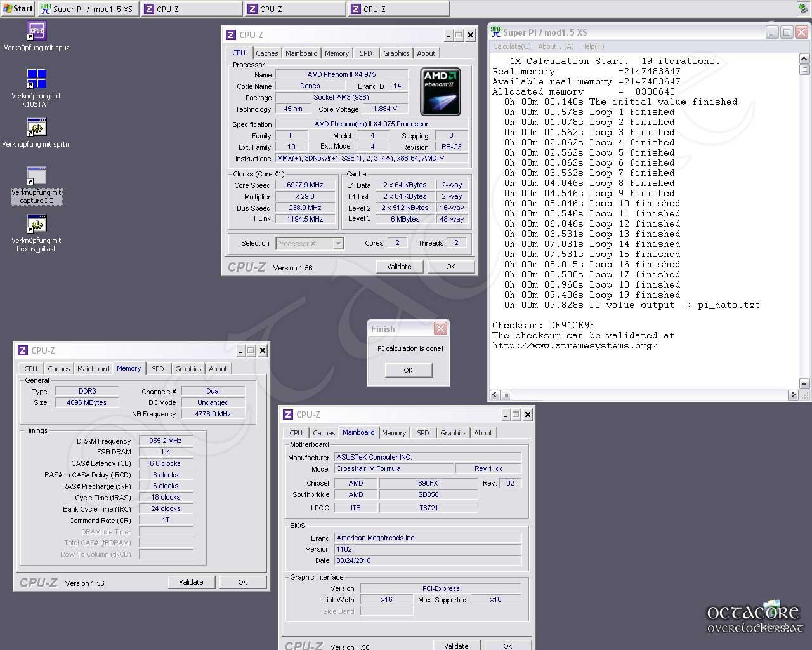Close the Finish dialog
Image resolution: width=812 pixels, height=650 pixels.
(x=440, y=328)
